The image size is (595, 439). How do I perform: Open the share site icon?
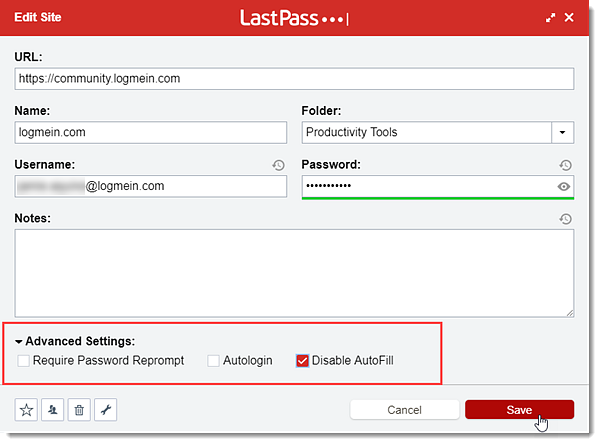(x=53, y=409)
